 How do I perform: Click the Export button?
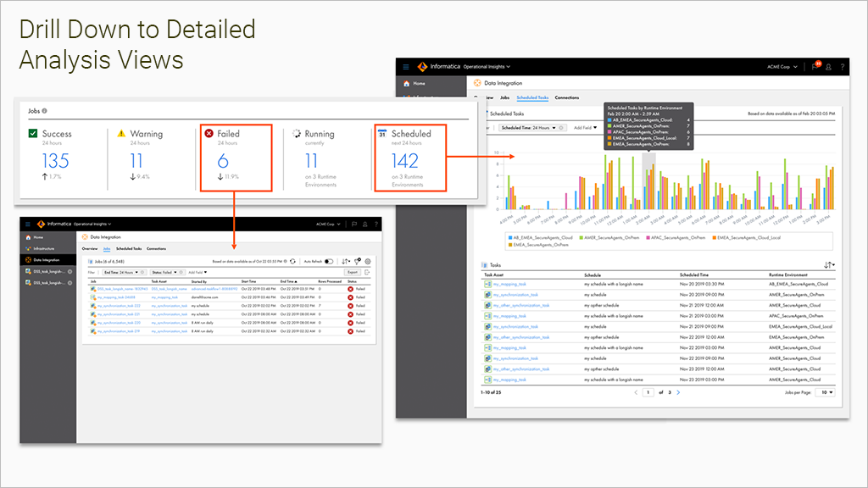(x=353, y=272)
